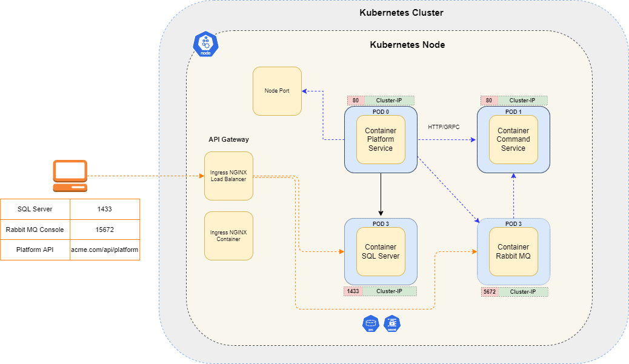This screenshot has width=629, height=364.
Task: Collapse the Kubernetes Cluster container
Action: (x=401, y=13)
